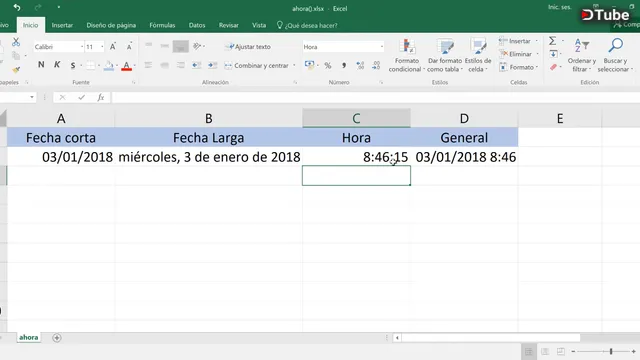The height and width of the screenshot is (360, 640).
Task: Click the Format Painter brush icon
Action: click(x=16, y=70)
